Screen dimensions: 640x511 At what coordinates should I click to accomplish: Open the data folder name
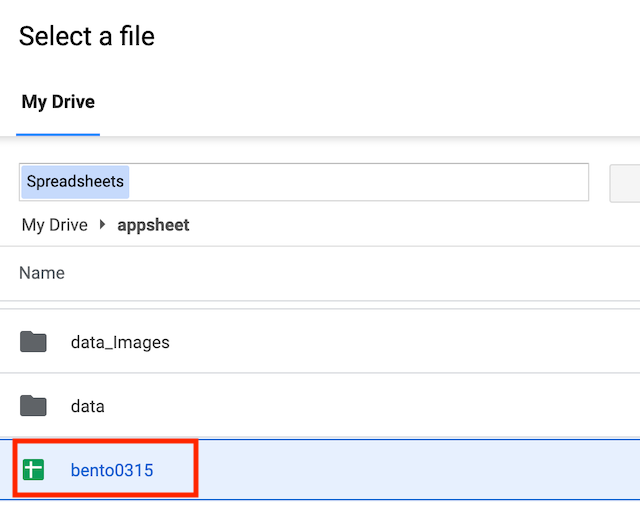(x=87, y=407)
